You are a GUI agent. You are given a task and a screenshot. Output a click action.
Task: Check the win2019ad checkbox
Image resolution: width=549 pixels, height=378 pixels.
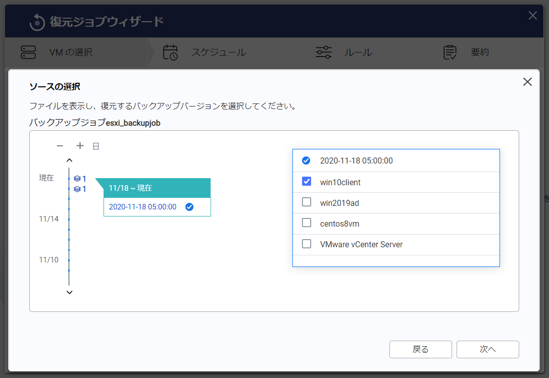pos(306,202)
